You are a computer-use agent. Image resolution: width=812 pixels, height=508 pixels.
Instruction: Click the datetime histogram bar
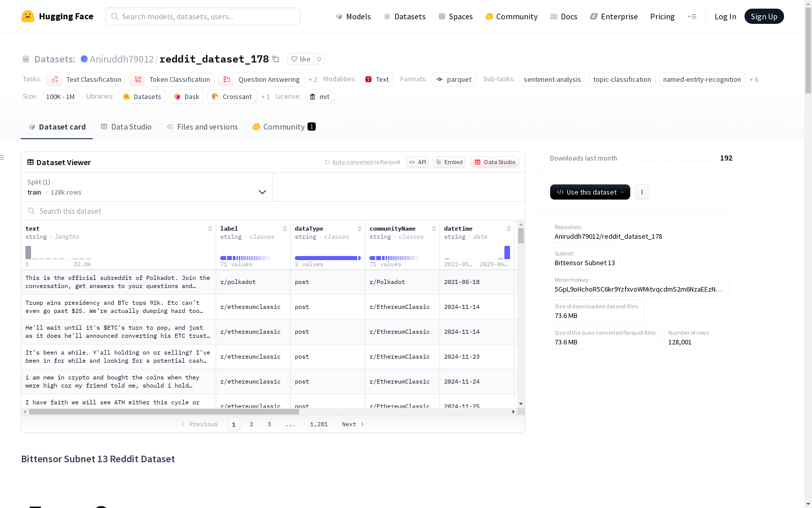(507, 252)
